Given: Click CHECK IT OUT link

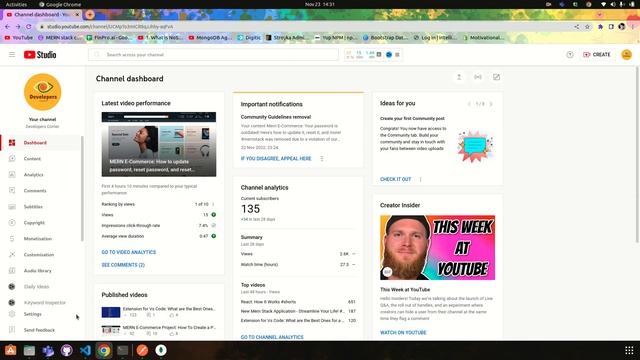Looking at the screenshot, I should point(396,179).
